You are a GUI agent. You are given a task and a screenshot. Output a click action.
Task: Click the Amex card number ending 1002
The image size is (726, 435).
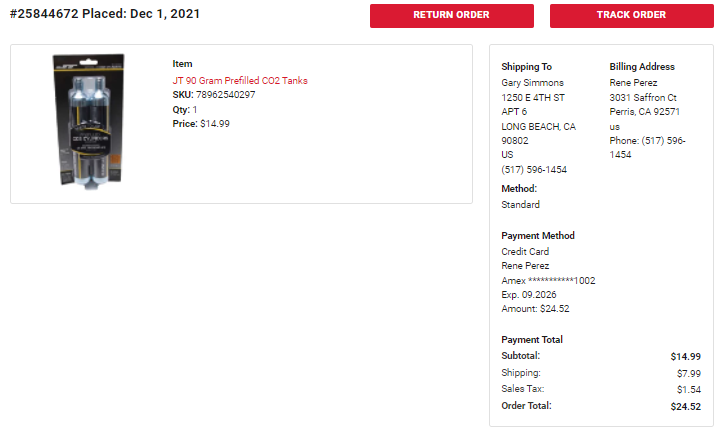pyautogui.click(x=548, y=280)
